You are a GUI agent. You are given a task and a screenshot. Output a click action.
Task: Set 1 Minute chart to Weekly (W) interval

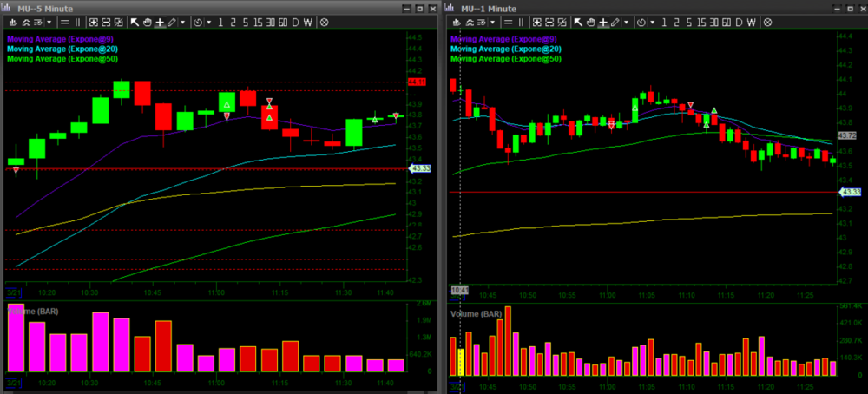pyautogui.click(x=751, y=21)
